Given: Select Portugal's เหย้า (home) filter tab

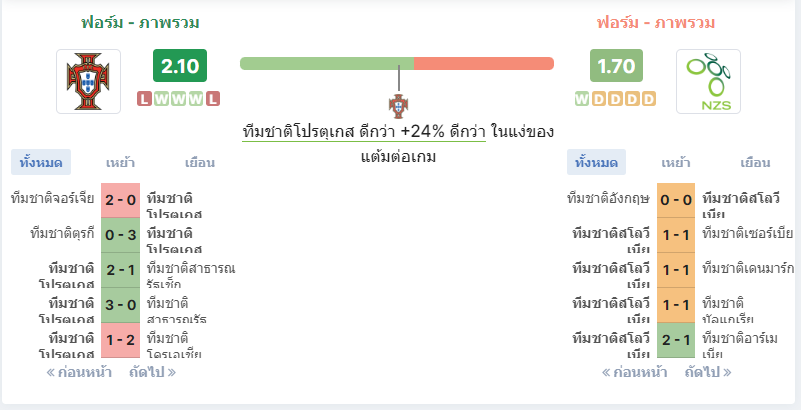Looking at the screenshot, I should [x=120, y=162].
